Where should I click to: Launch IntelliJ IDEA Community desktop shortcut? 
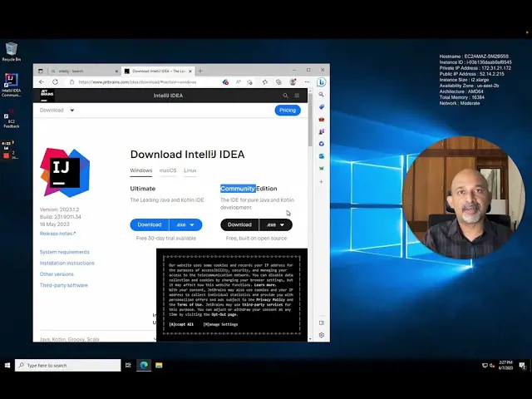tap(11, 85)
